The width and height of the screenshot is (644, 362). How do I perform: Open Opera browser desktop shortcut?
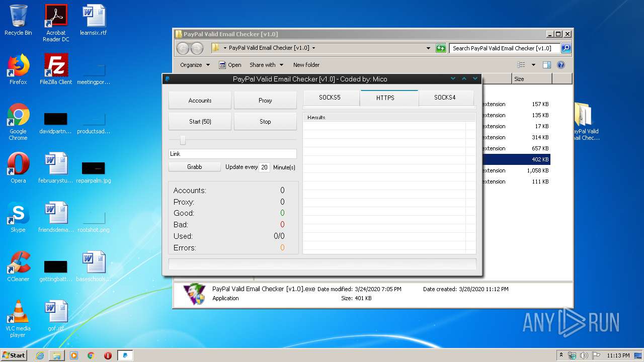point(18,168)
